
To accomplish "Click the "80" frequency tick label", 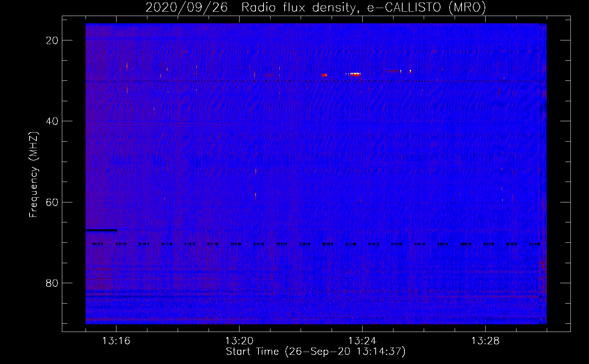I will 52,283.
